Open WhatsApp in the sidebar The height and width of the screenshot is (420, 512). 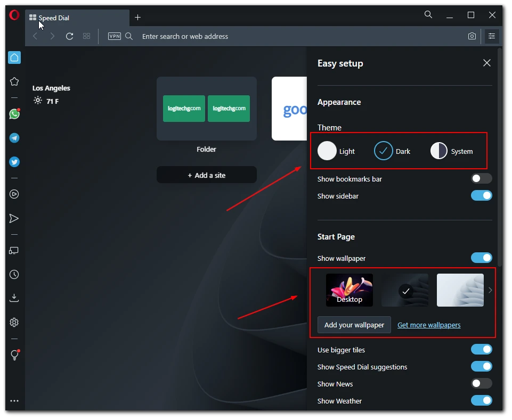click(14, 114)
